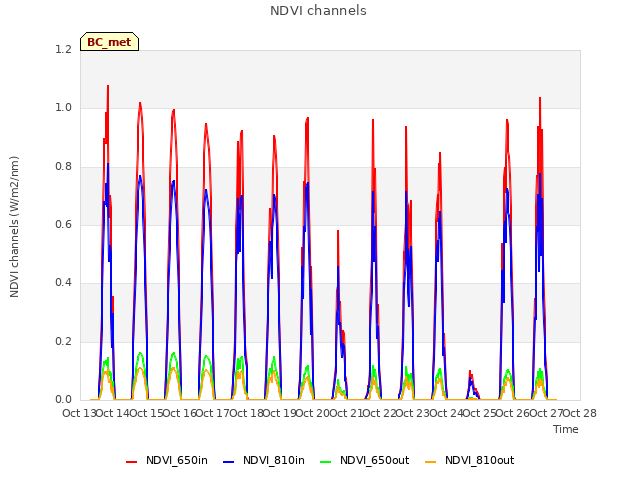This screenshot has height=480, width=640.
Task: Click the Oct 28 x-axis tick label
Action: [580, 413]
